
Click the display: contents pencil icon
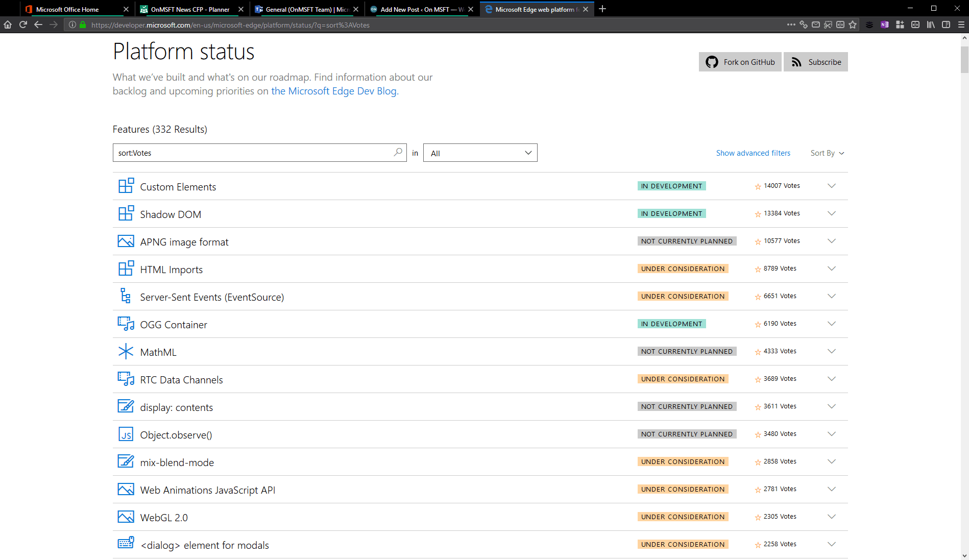click(126, 406)
